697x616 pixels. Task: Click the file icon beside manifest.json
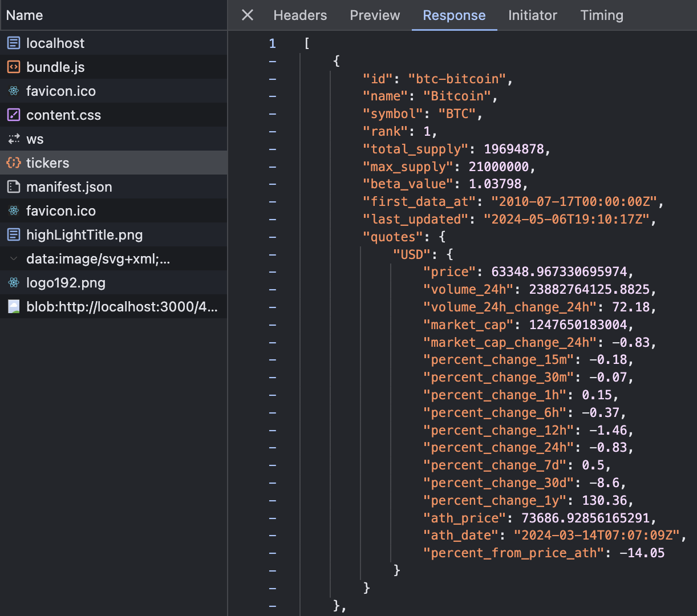(x=14, y=187)
